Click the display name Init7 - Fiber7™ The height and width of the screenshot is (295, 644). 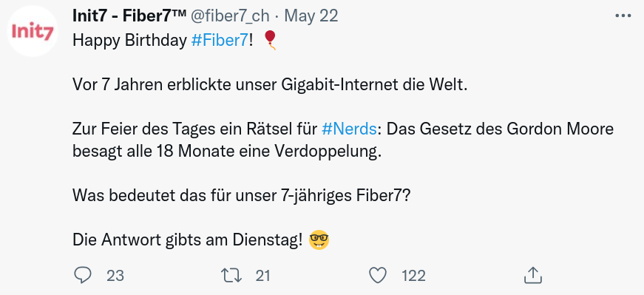[x=129, y=16]
